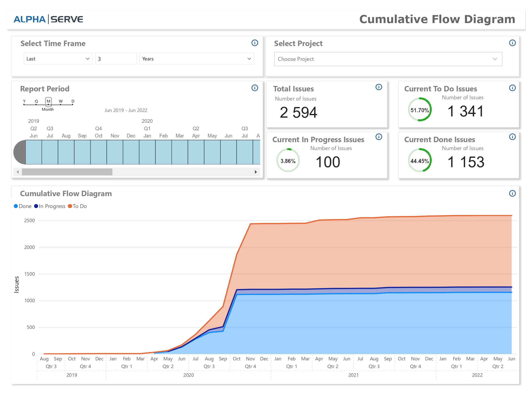Click inside the time frame number field
The height and width of the screenshot is (403, 532).
tap(116, 59)
